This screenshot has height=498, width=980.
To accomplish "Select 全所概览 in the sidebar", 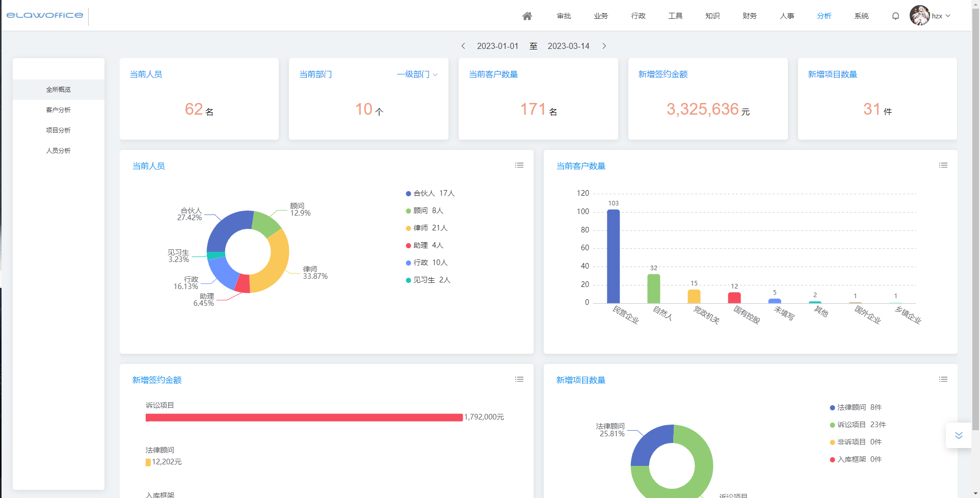I will point(59,90).
